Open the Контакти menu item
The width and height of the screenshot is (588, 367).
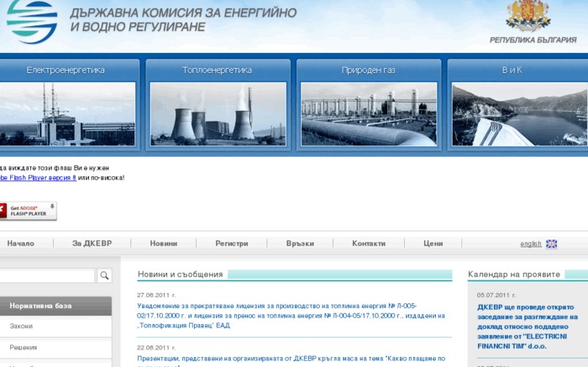[369, 244]
